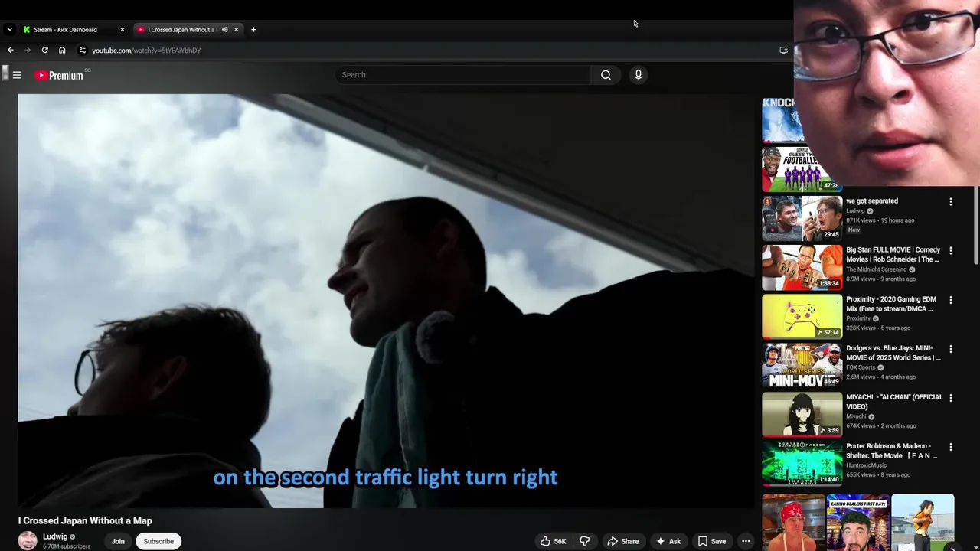Click the search magnifier button
The image size is (980, 551).
pos(606,75)
